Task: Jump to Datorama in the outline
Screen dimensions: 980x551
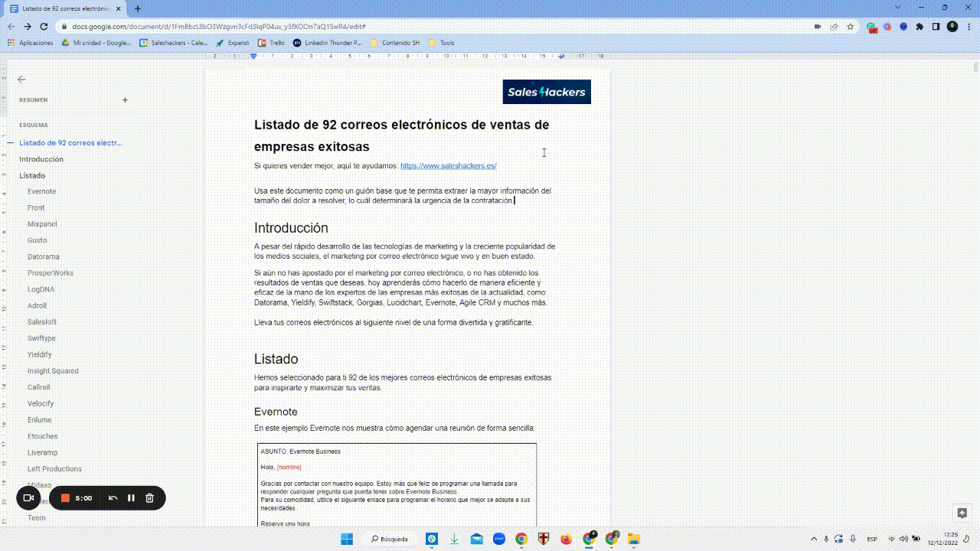Action: pos(43,256)
